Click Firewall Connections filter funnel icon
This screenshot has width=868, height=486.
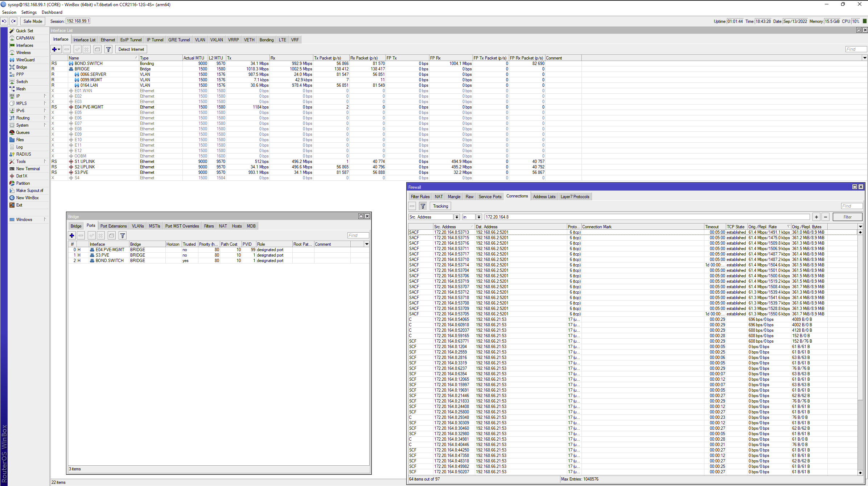[x=423, y=206]
